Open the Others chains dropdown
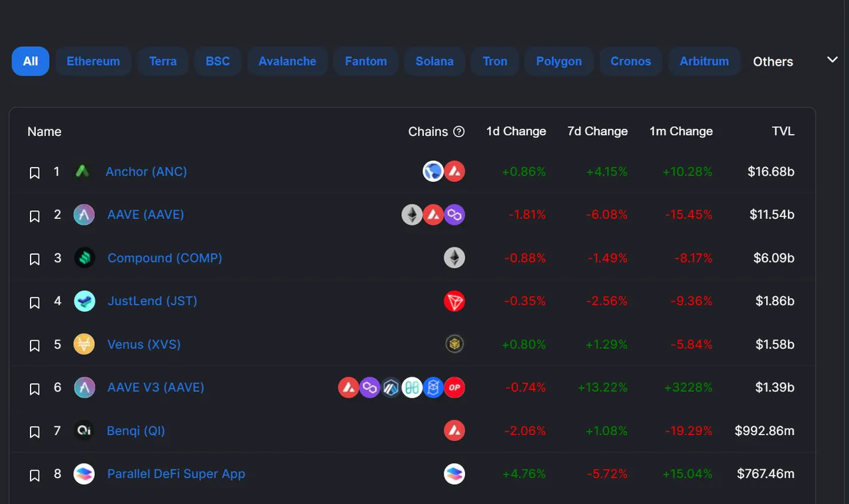Viewport: 849px width, 504px height. pyautogui.click(x=773, y=62)
